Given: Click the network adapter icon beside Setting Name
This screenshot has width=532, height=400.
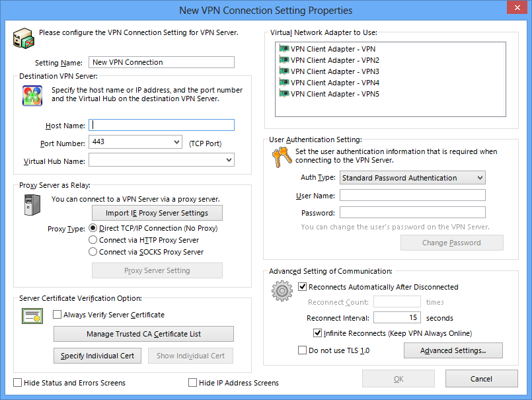Looking at the screenshot, I should [x=24, y=38].
